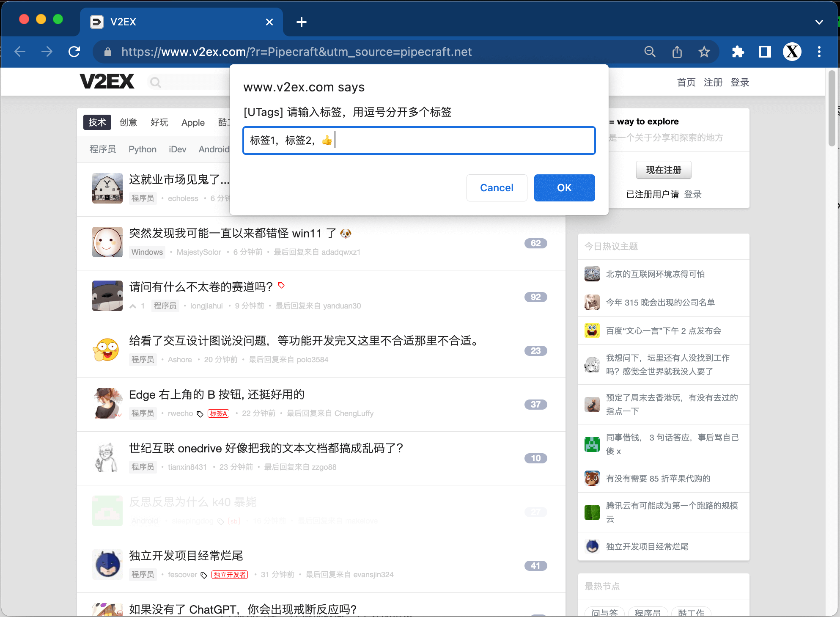This screenshot has height=617, width=840.
Task: Open echoless avatar thumbnail
Action: [x=107, y=188]
